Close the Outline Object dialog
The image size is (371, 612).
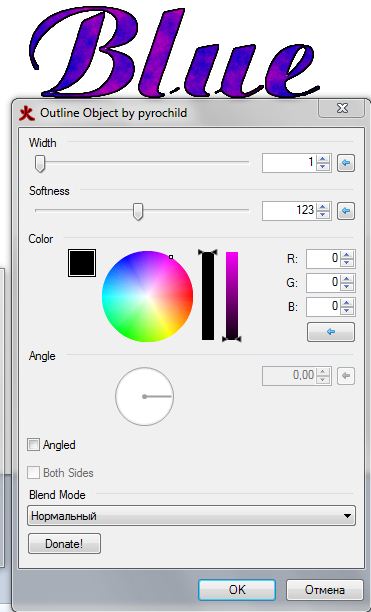341,108
